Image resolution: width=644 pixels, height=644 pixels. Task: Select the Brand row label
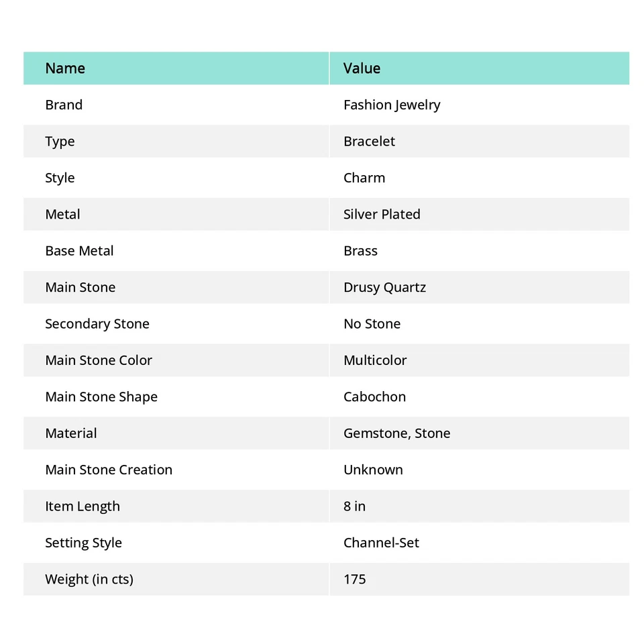[x=64, y=105]
